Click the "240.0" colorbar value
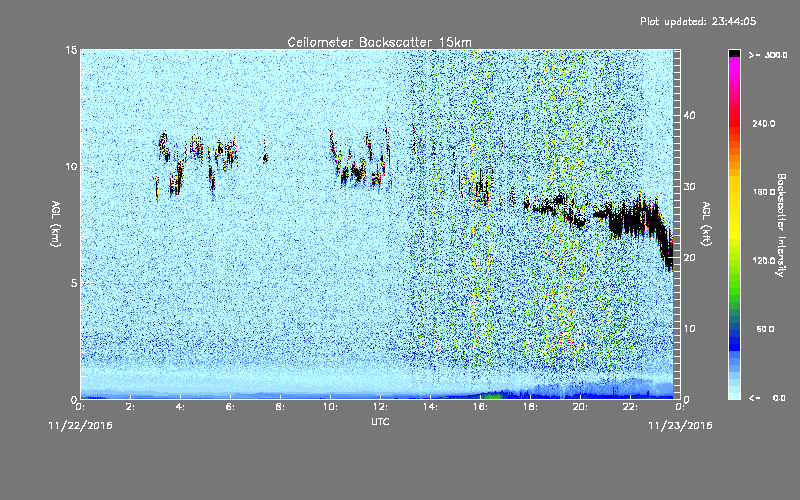 point(764,123)
